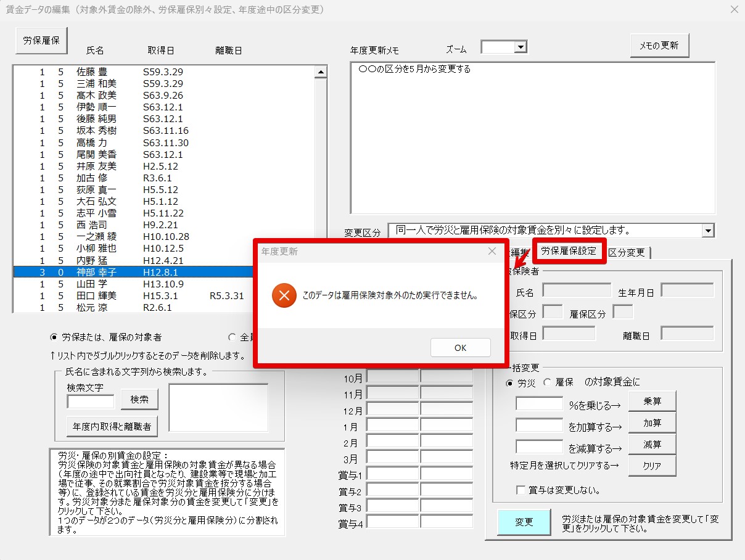The image size is (745, 560).
Task: Click the メモの更新 button
Action: coord(660,45)
